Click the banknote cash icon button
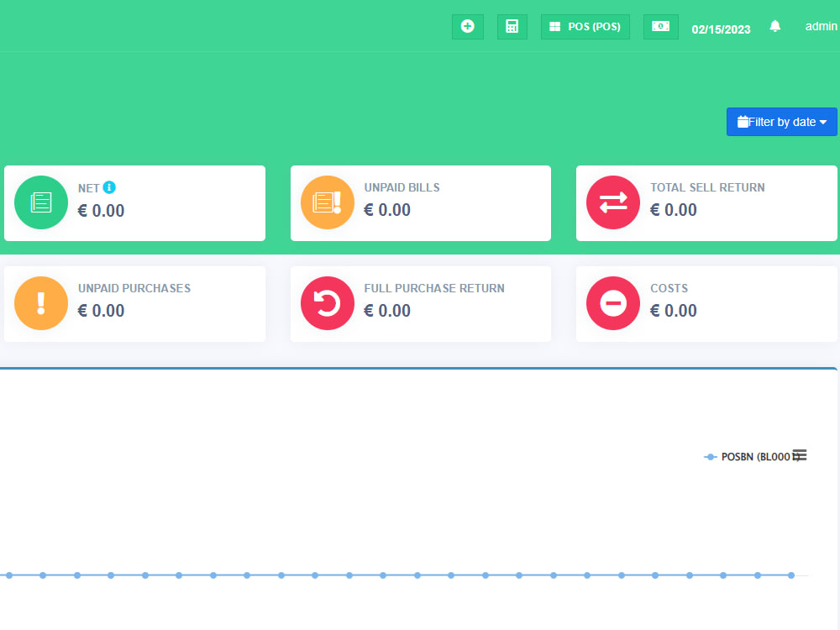 coord(660,27)
